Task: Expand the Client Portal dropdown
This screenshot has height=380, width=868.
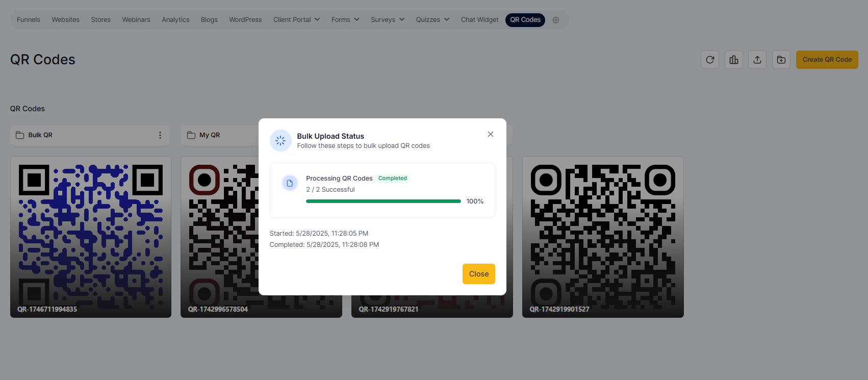Action: click(297, 20)
